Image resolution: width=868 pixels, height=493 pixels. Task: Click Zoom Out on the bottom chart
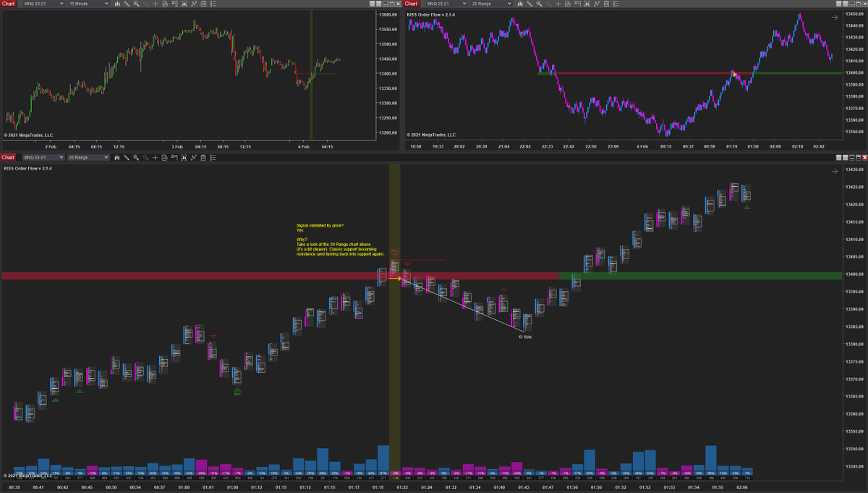point(145,157)
